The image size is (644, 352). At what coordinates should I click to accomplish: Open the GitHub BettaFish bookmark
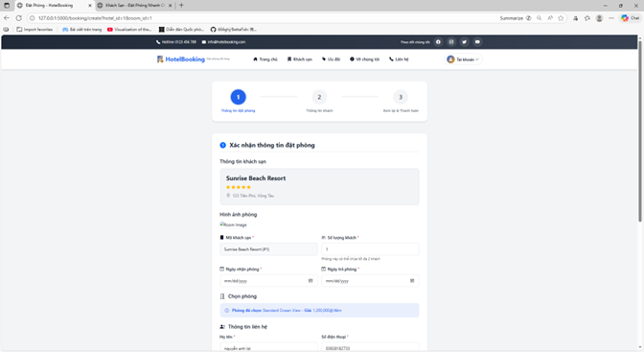233,30
